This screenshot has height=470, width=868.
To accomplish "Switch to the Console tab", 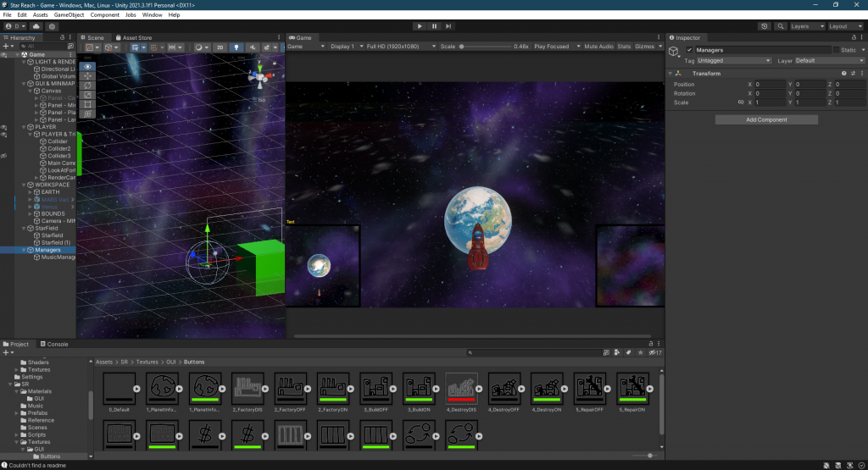I will tap(53, 344).
